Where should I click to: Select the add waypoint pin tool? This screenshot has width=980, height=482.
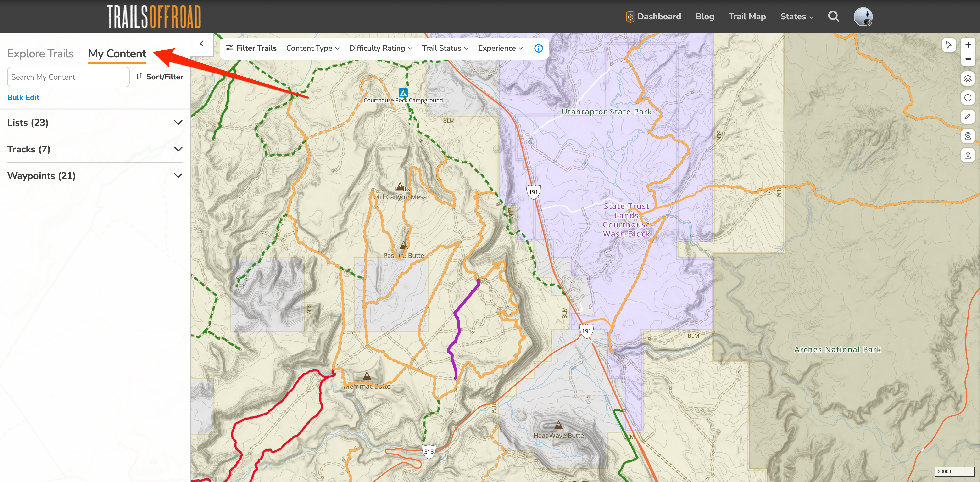point(968,136)
